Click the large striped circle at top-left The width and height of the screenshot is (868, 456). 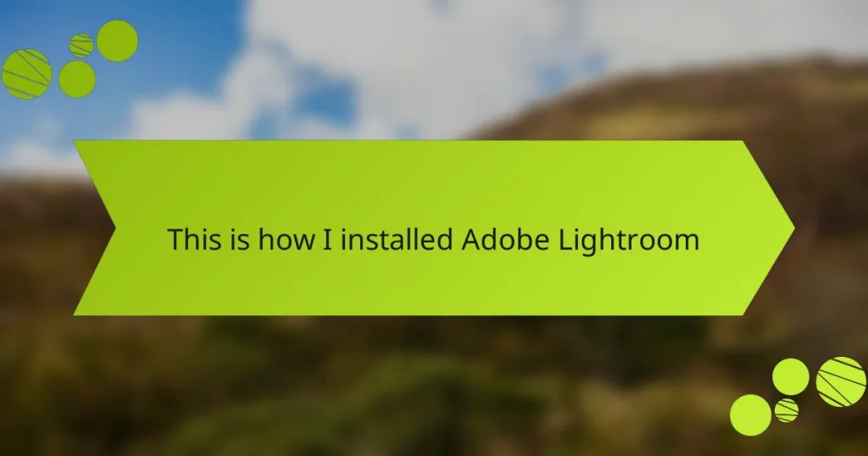tap(26, 74)
